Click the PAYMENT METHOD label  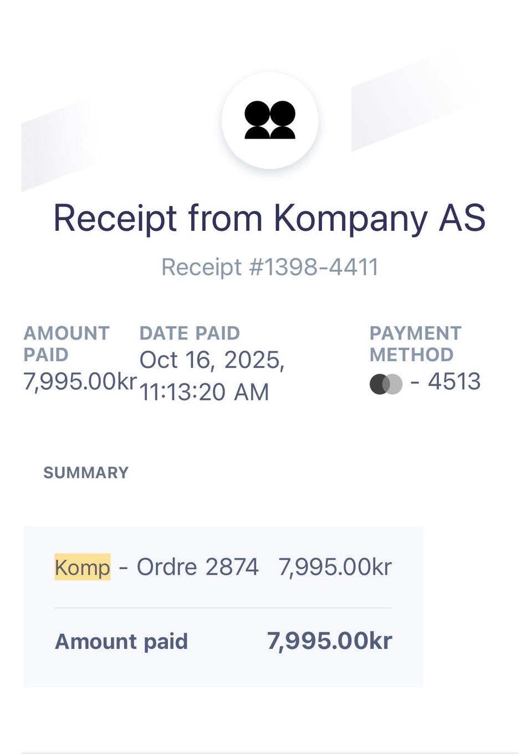tap(415, 343)
